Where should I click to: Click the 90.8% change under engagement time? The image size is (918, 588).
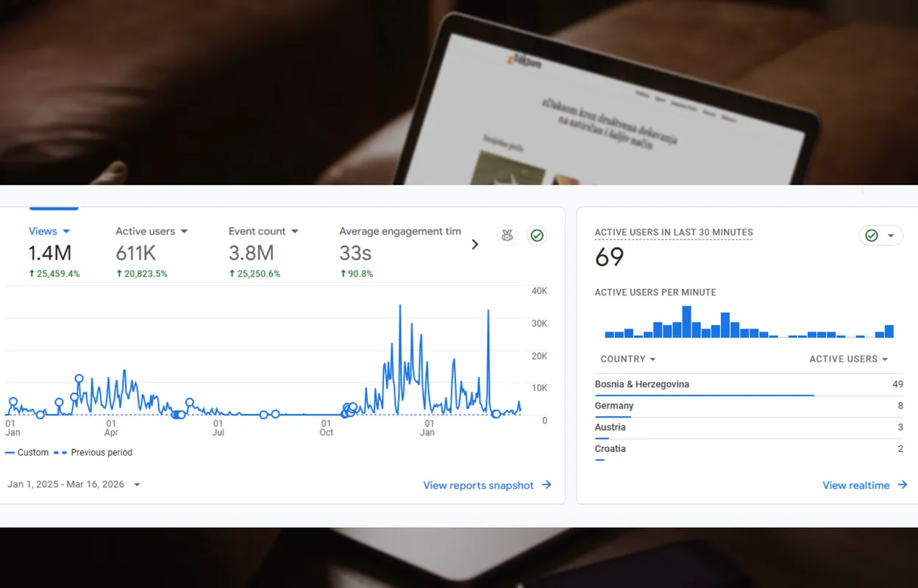point(356,274)
